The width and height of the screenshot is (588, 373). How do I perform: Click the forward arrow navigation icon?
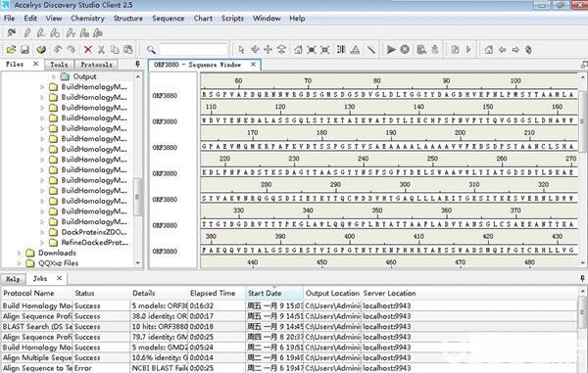[515, 49]
